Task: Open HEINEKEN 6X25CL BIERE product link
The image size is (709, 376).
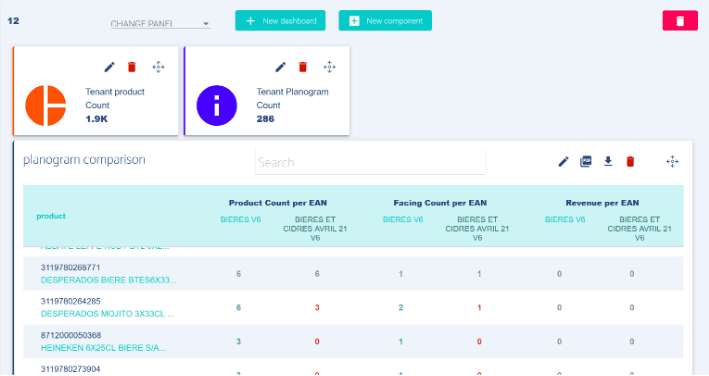Action: pyautogui.click(x=103, y=348)
